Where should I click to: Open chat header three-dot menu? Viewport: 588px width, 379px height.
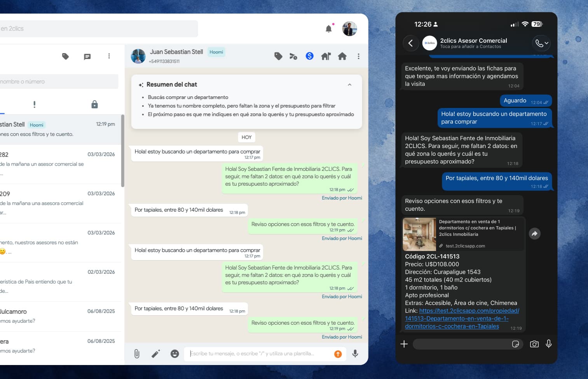point(358,56)
